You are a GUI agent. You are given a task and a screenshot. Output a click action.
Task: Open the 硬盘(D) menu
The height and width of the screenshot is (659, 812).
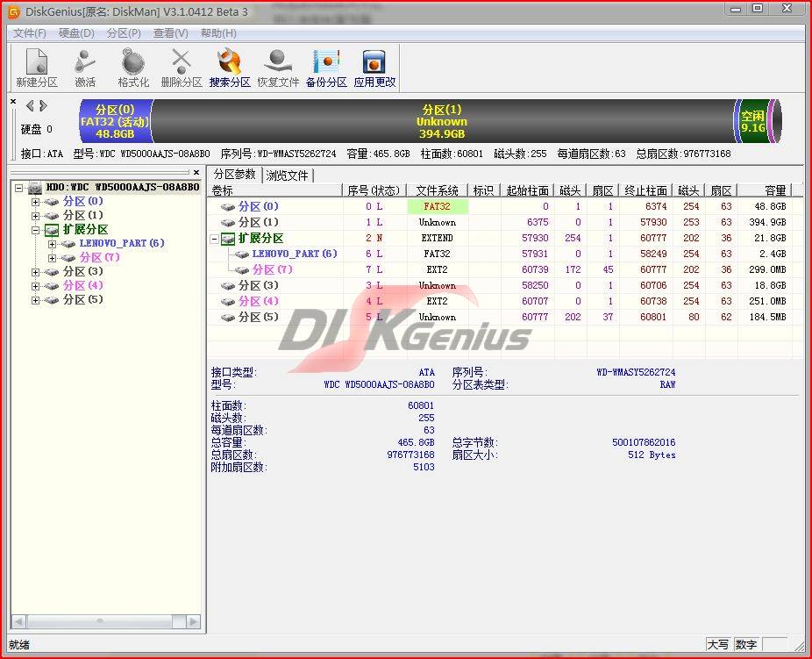(76, 33)
